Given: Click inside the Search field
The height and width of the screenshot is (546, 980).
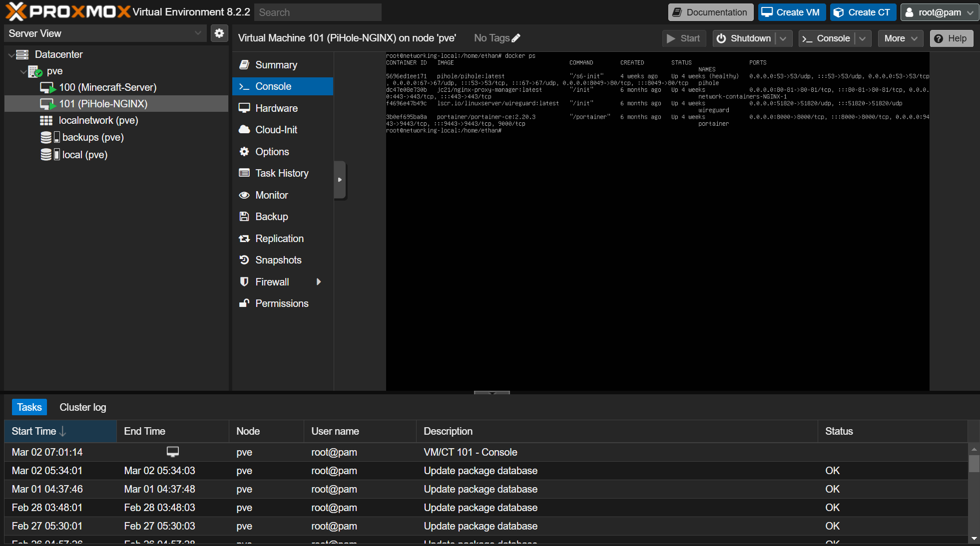Looking at the screenshot, I should coord(318,12).
